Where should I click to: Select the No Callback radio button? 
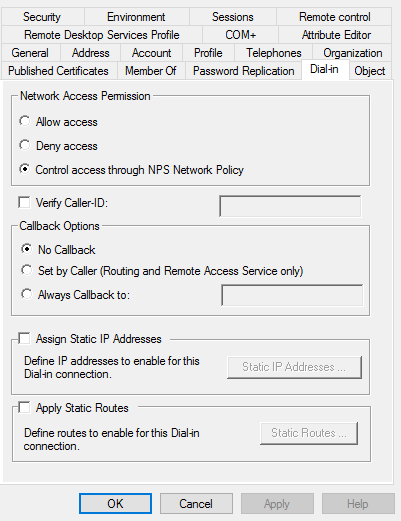(27, 249)
